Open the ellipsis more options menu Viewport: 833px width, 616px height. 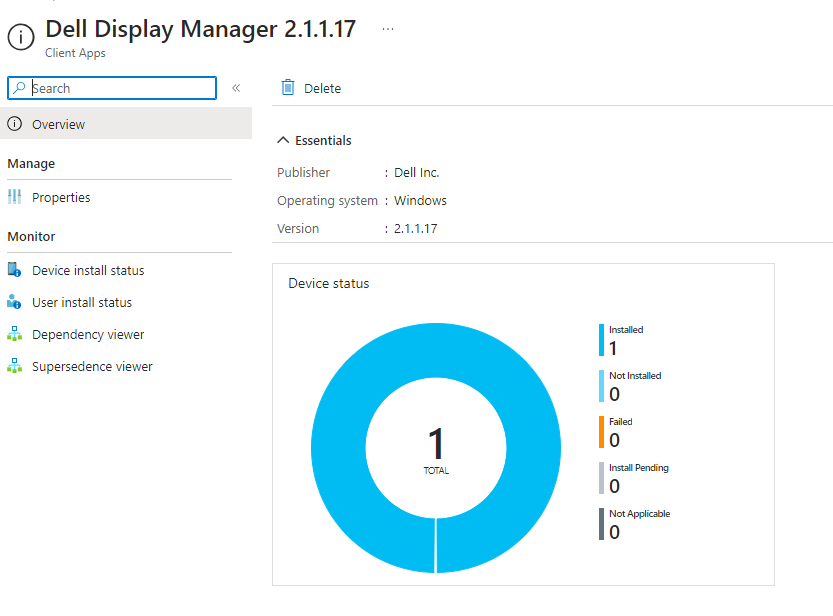tap(388, 29)
